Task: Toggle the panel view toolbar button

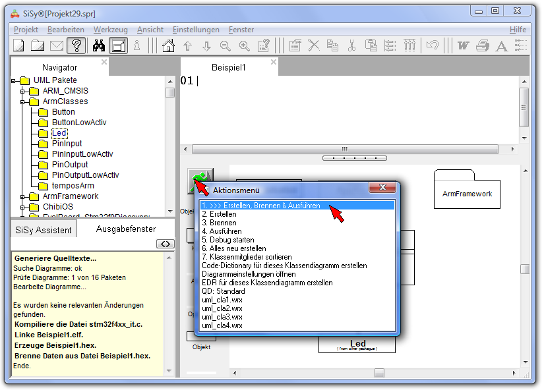Action: click(x=119, y=45)
